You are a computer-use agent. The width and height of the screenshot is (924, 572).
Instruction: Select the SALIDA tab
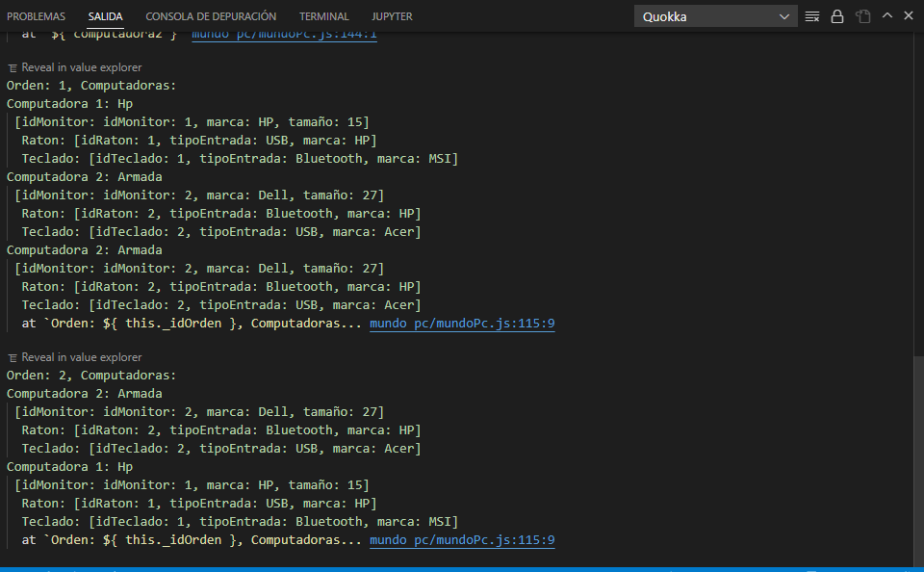coord(105,15)
